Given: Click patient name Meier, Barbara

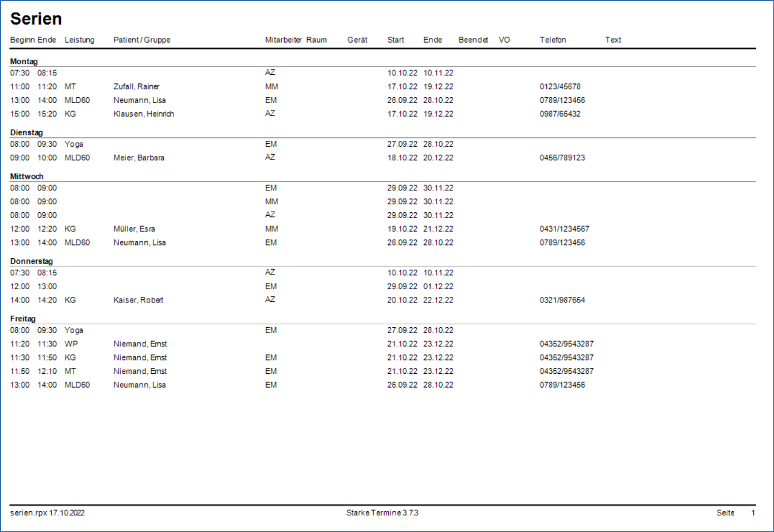Looking at the screenshot, I should coord(139,158).
